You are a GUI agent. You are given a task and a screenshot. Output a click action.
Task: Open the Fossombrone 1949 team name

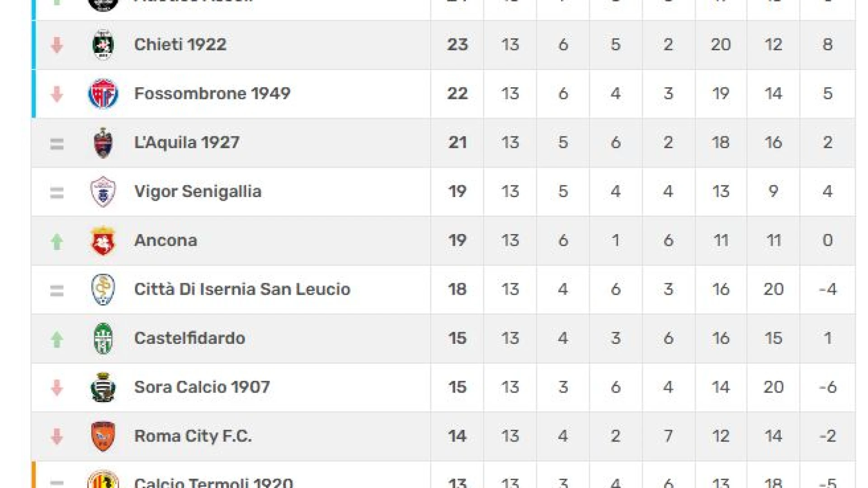[x=212, y=94]
